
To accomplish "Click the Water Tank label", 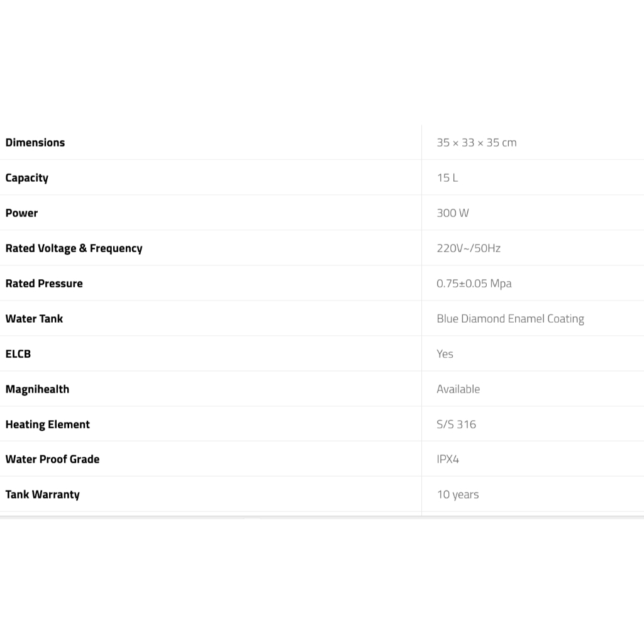I will tap(34, 319).
